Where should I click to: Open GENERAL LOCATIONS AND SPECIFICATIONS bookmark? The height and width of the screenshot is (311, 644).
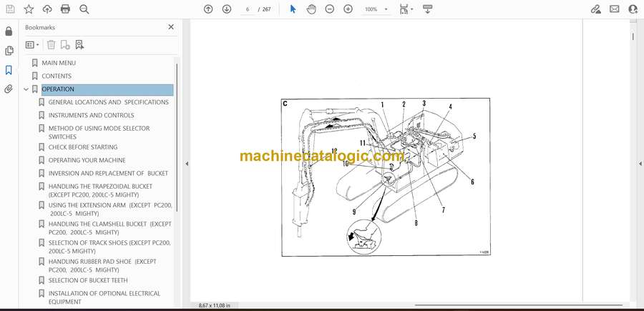(109, 102)
